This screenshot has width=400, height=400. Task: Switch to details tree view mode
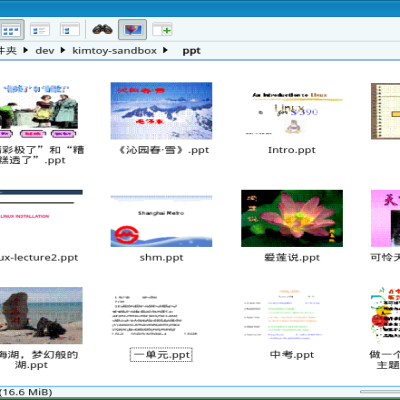pos(70,30)
